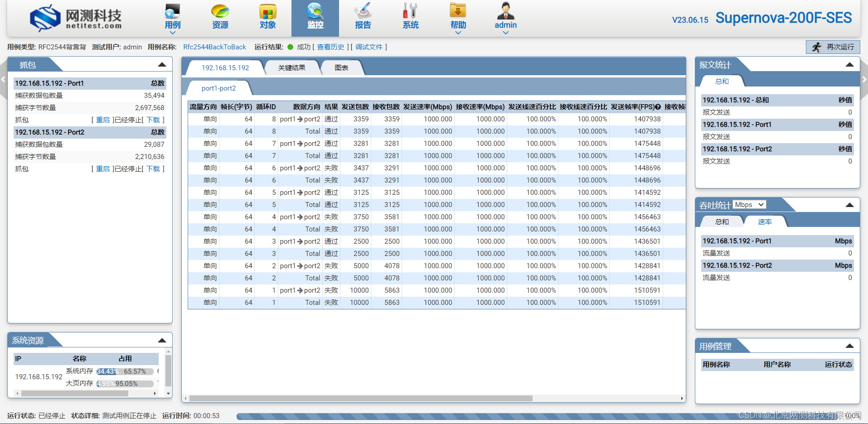Click the 35,494 captured packets value
This screenshot has height=424, width=868.
[x=154, y=96]
